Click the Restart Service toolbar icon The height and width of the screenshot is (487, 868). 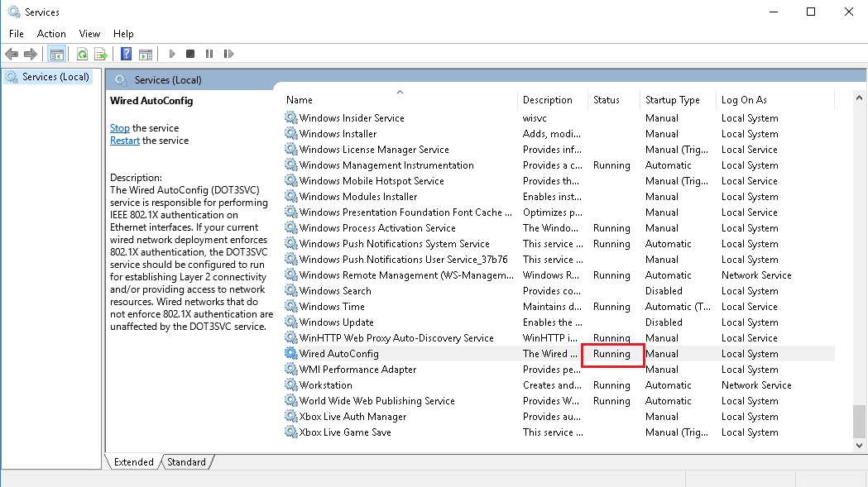tap(228, 54)
